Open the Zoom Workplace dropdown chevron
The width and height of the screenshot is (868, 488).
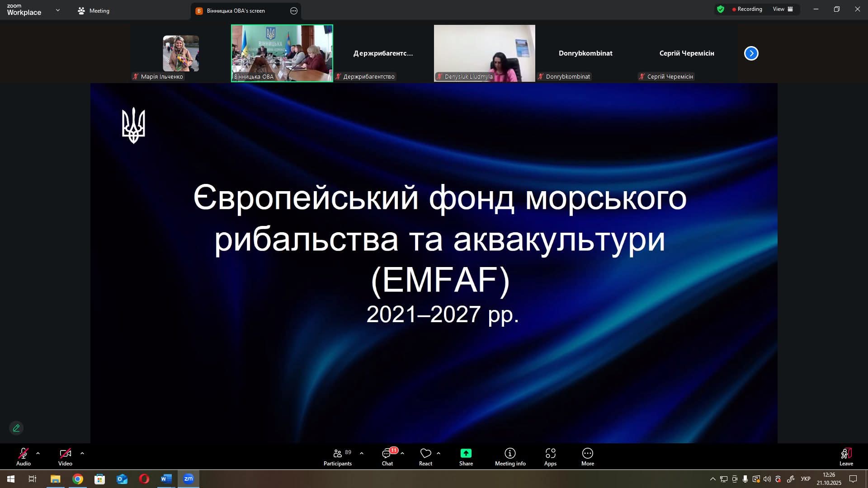tap(58, 10)
